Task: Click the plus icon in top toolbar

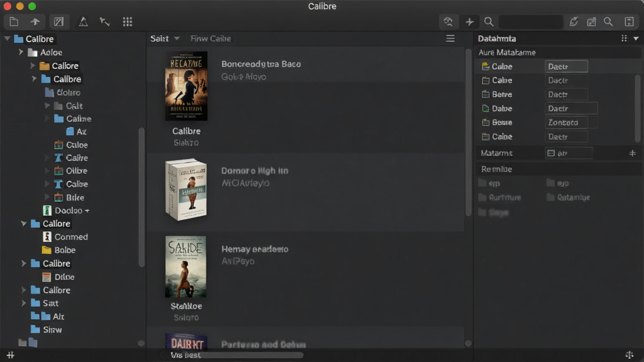Action: 469,22
